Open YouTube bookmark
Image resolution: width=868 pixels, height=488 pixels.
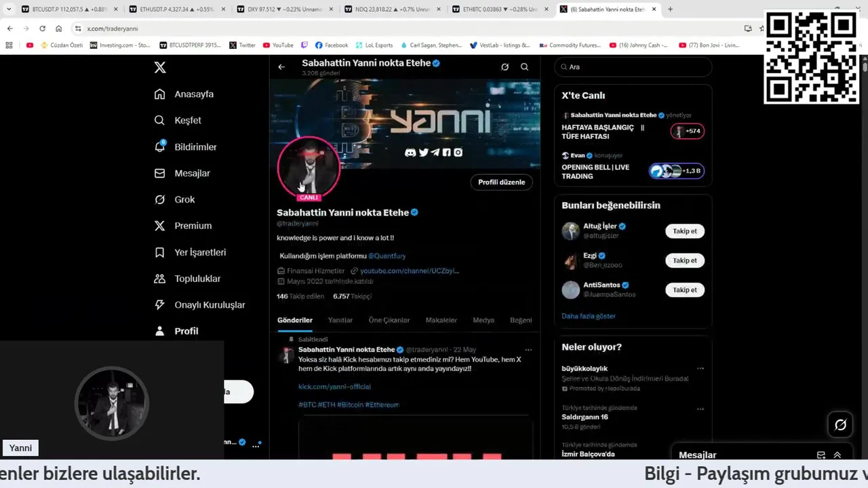[278, 45]
